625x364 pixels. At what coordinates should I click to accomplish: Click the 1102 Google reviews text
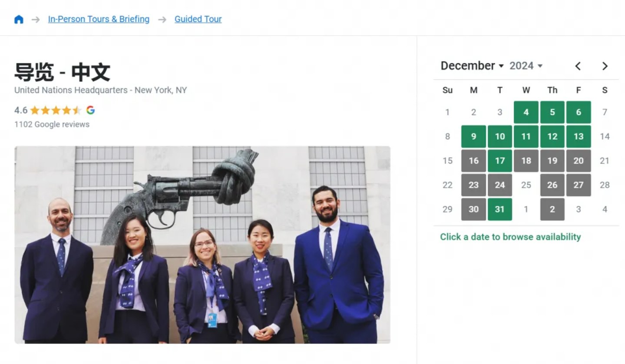tap(52, 125)
